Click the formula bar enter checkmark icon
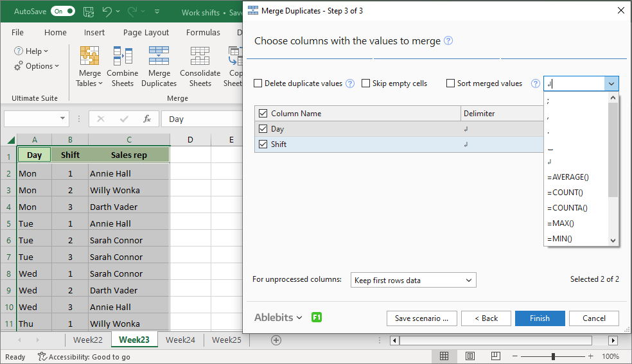Screen dimensions: 632x364 (x=124, y=119)
